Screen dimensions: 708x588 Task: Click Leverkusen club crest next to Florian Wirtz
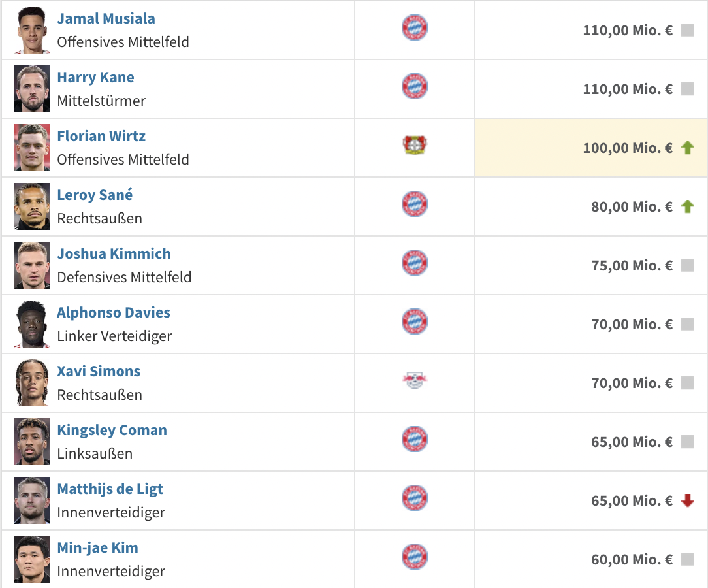[x=414, y=145]
